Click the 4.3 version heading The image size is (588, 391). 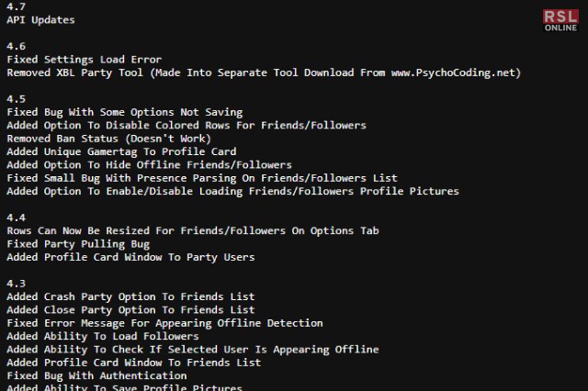tap(16, 284)
